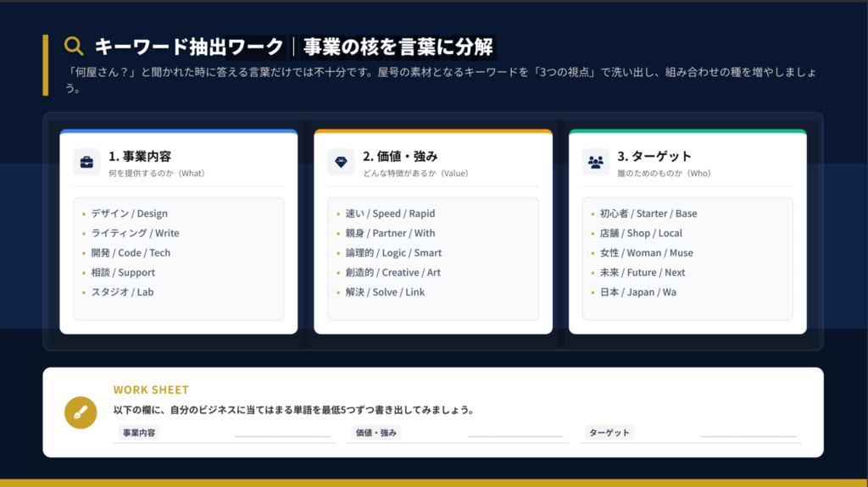
Task: Click the gold paintbrush circle icon
Action: click(81, 412)
